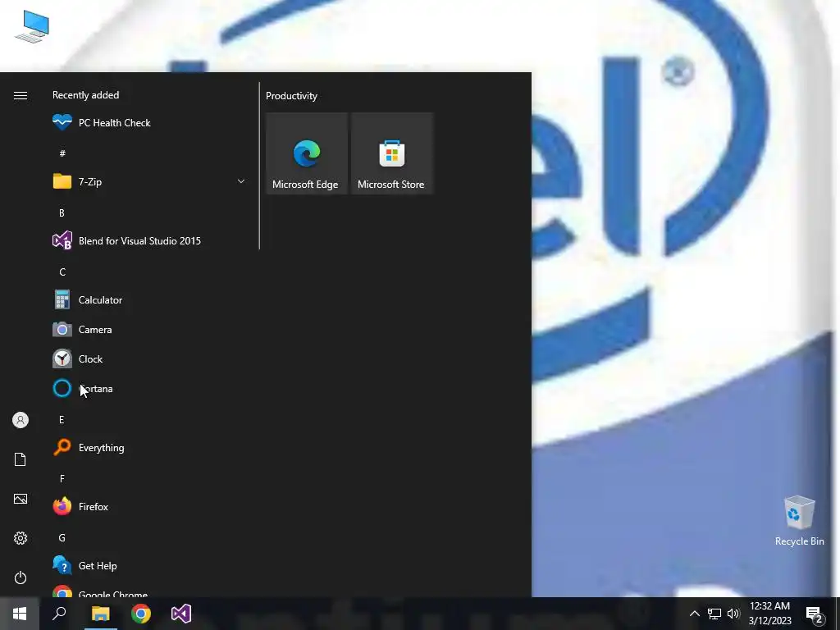
Task: Open Settings gear in Start sidebar
Action: tap(21, 538)
